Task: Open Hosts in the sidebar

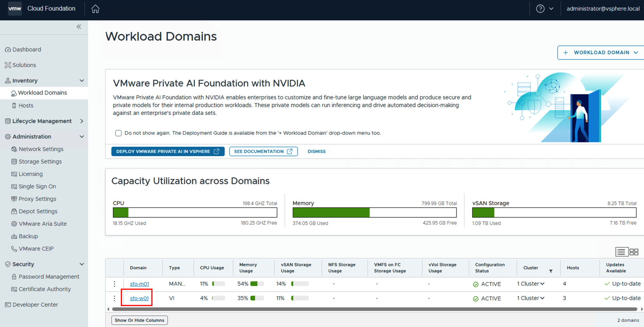Action: point(26,105)
